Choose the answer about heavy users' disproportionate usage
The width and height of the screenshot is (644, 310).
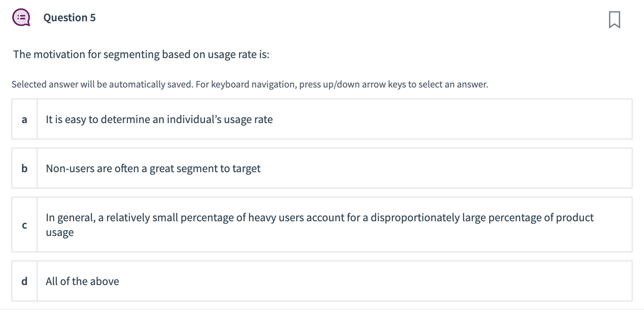pyautogui.click(x=320, y=225)
